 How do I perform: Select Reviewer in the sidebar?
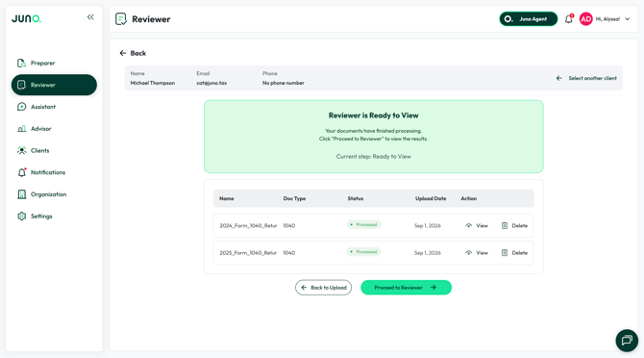[54, 85]
